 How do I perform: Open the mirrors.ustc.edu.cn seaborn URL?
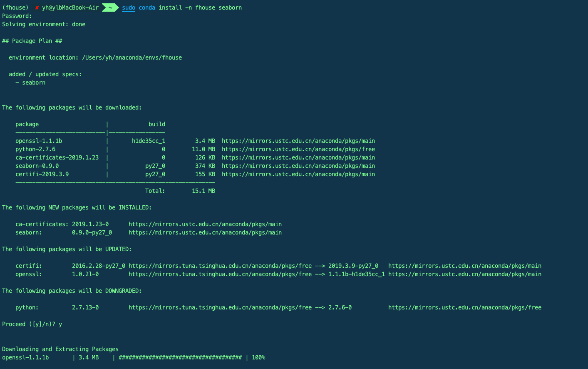point(298,166)
